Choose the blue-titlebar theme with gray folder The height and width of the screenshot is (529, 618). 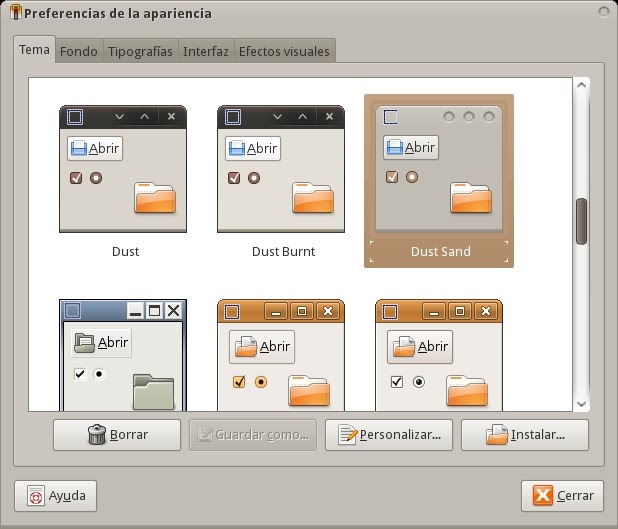point(123,355)
